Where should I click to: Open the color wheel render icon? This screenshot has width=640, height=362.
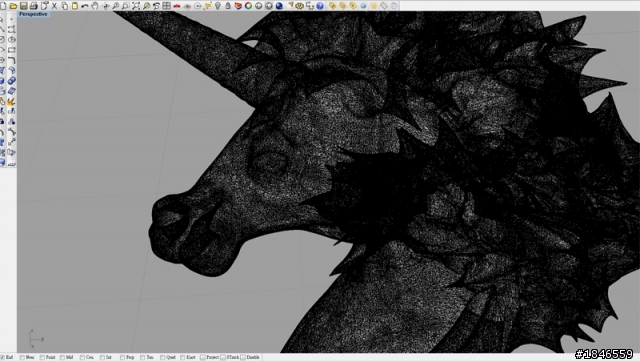pos(248,6)
